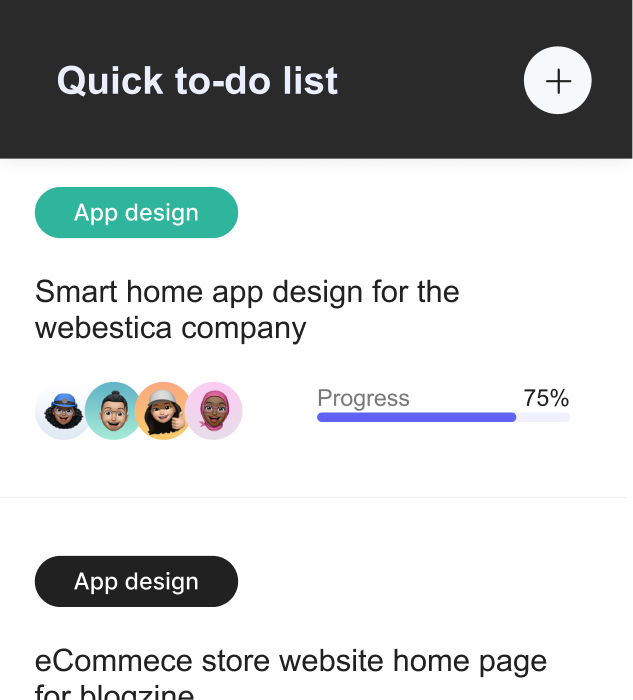Click the 75% progress value
This screenshot has width=633, height=700.
(x=546, y=398)
